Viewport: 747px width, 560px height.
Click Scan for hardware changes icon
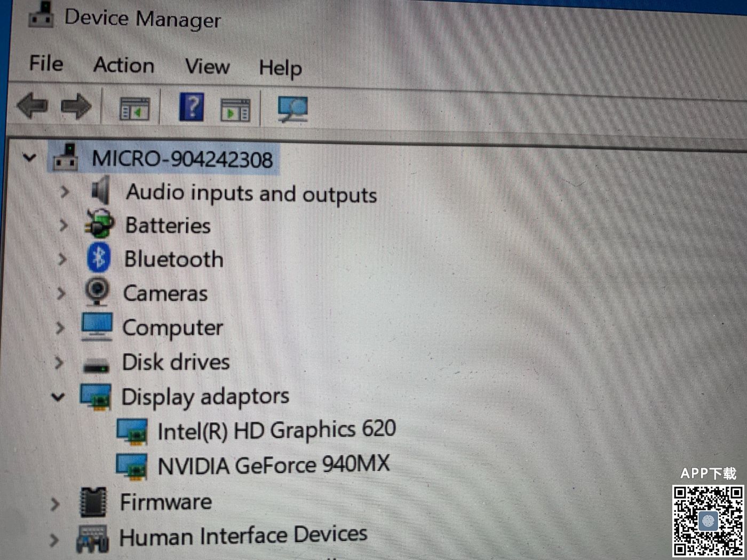292,109
